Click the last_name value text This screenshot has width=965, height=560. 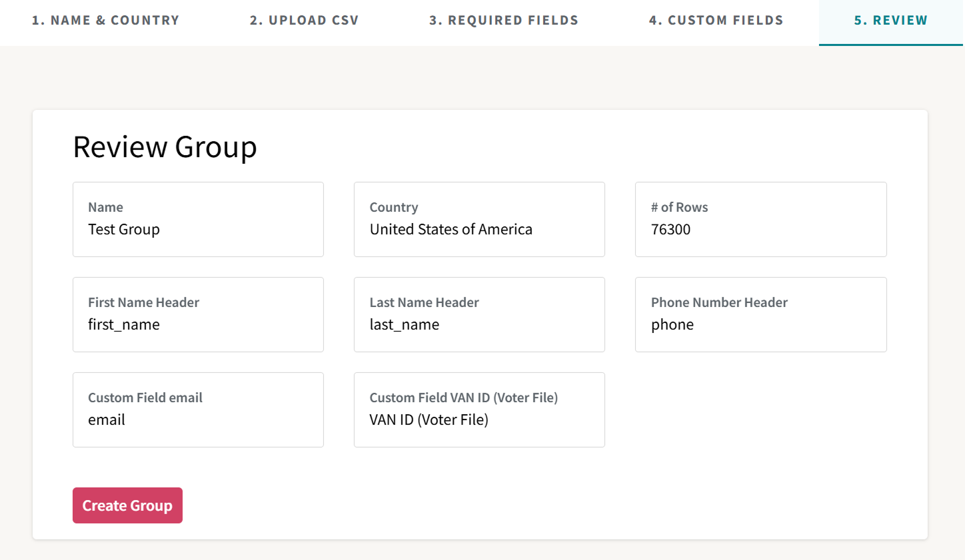[x=404, y=324]
